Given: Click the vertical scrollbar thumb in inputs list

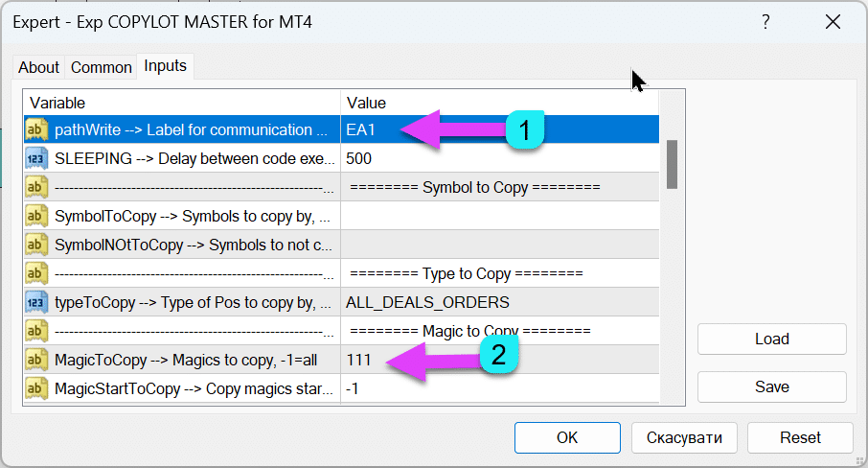Looking at the screenshot, I should coord(673,163).
